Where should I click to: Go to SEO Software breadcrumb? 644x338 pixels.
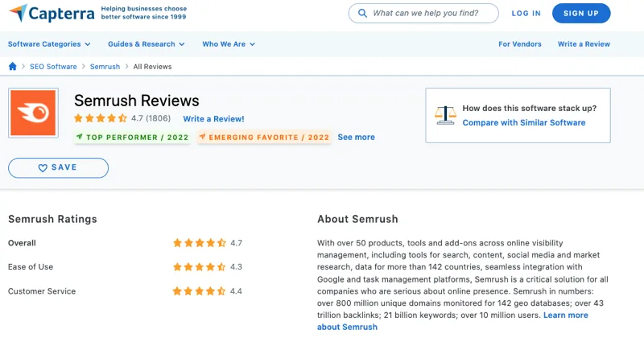tap(52, 67)
